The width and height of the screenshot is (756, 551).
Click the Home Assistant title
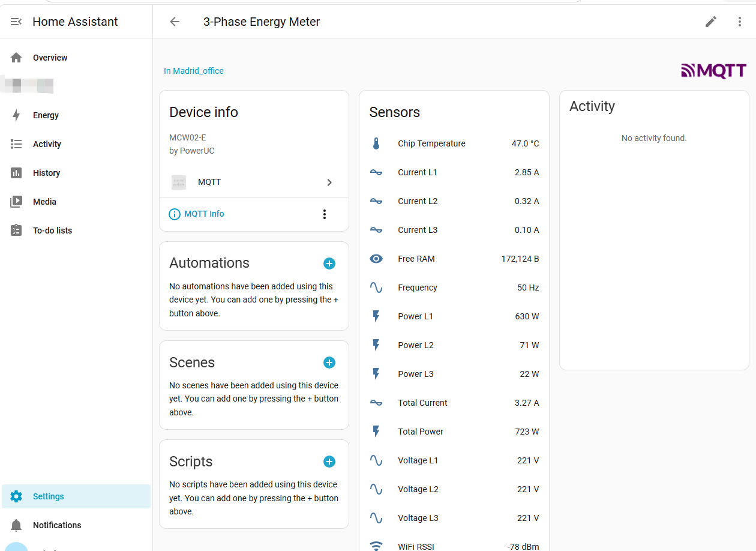(75, 22)
